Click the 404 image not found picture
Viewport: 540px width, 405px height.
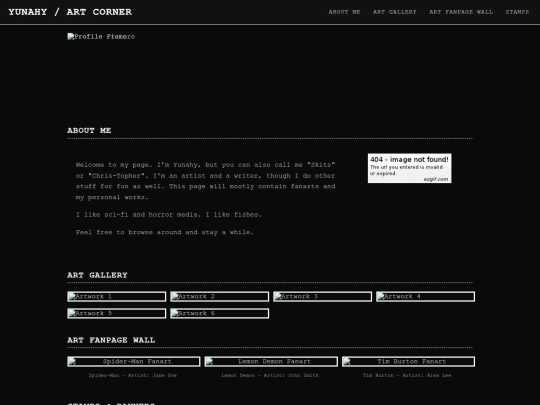coord(409,168)
